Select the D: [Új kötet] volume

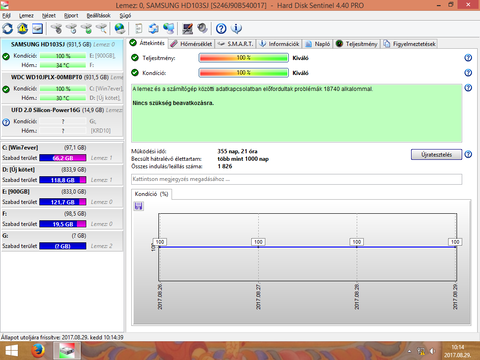pos(62,175)
